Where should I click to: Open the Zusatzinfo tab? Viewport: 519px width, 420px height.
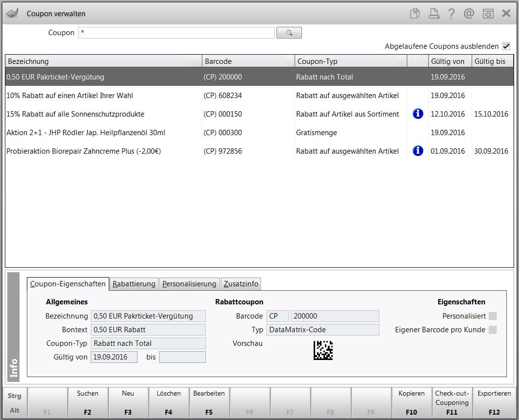pyautogui.click(x=241, y=284)
